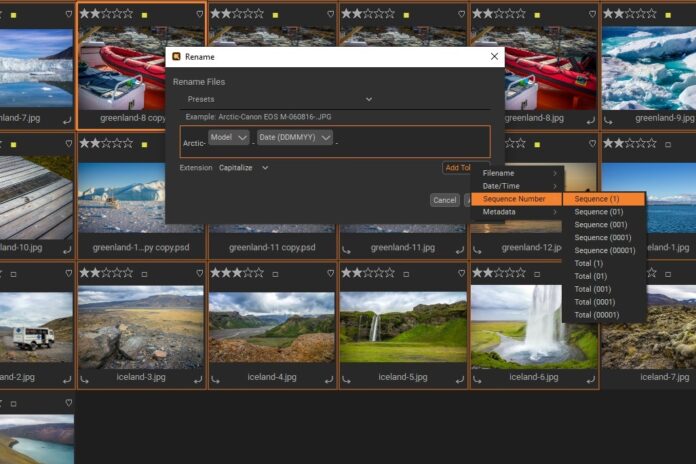This screenshot has height=464, width=696.
Task: Click the heart icon on iceland-4.jpg
Action: coord(330,273)
